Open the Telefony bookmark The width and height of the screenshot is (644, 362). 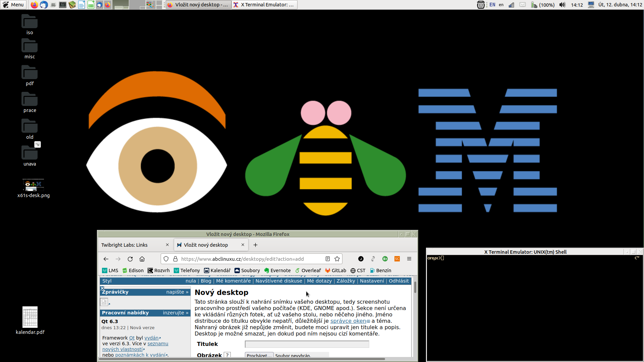[x=187, y=270]
